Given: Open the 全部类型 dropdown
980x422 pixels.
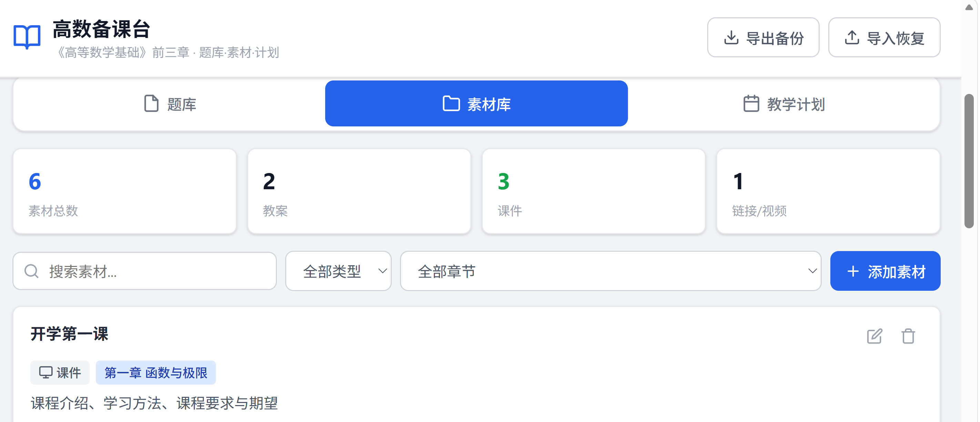Looking at the screenshot, I should 338,271.
